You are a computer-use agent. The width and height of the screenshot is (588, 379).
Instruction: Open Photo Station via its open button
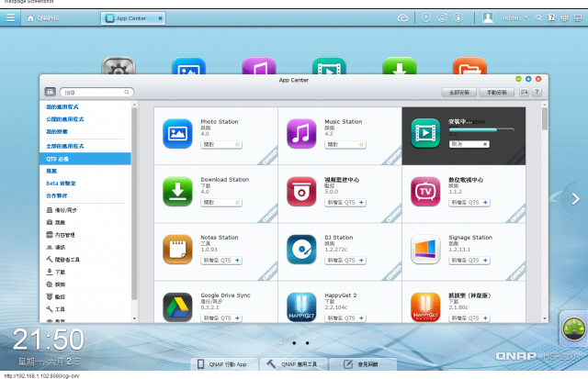[221, 145]
